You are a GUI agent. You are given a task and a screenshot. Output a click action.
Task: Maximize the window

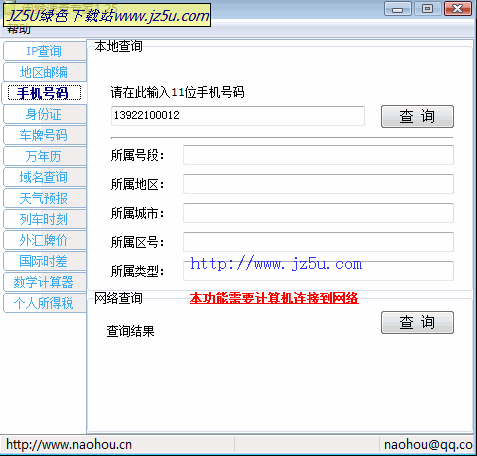tap(427, 9)
